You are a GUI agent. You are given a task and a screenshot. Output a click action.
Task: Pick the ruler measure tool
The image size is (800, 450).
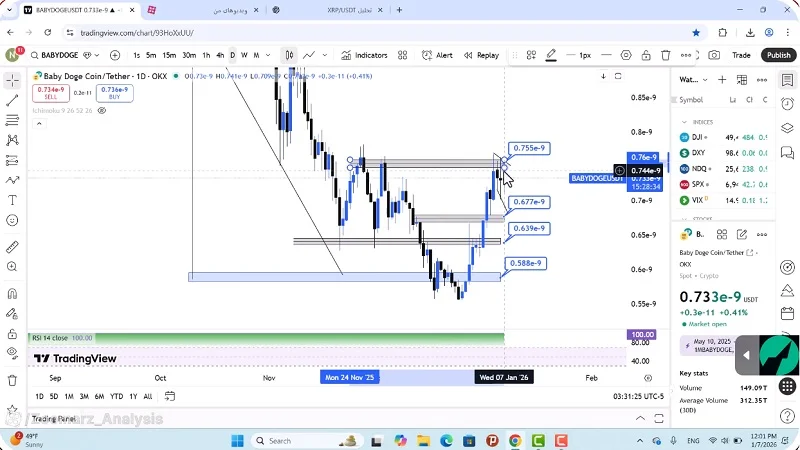click(x=12, y=246)
